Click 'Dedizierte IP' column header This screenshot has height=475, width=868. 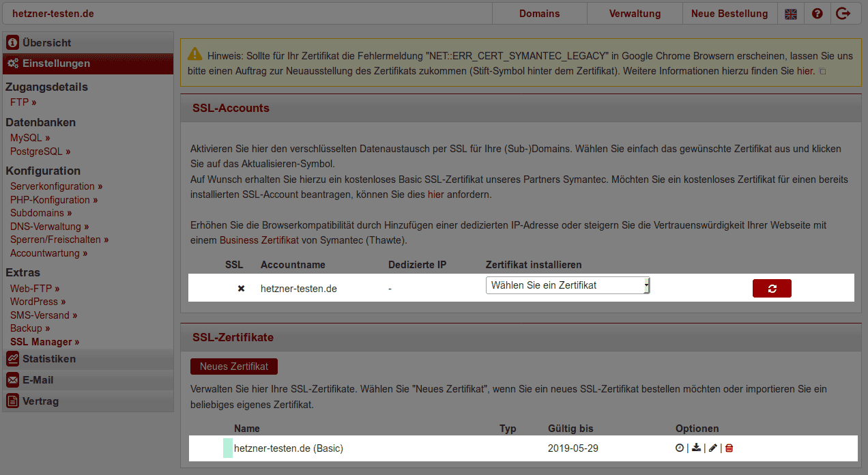417,265
